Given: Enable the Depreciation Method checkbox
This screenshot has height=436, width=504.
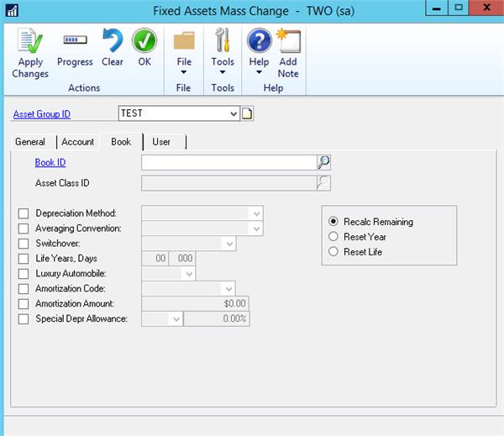Looking at the screenshot, I should tap(24, 213).
